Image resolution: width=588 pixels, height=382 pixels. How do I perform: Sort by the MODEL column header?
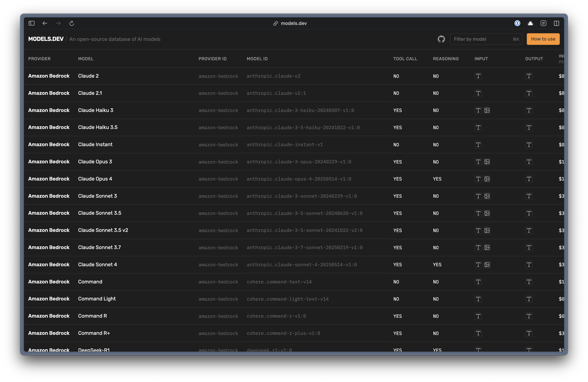coord(86,59)
